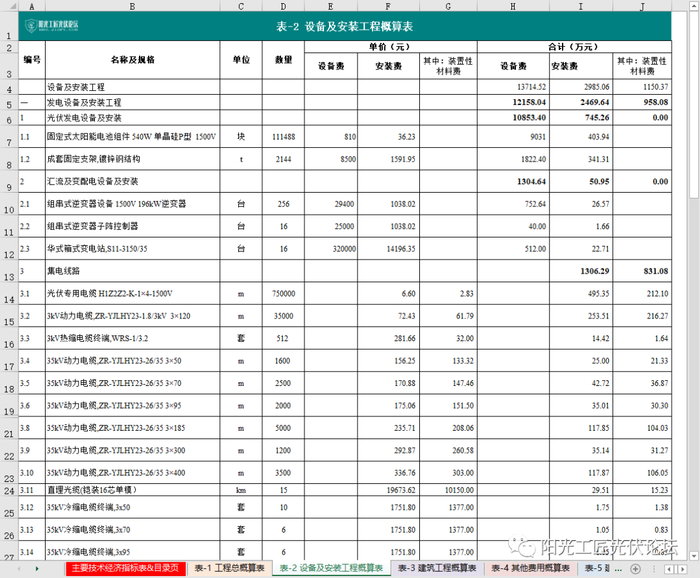The width and height of the screenshot is (700, 578).
Task: Click the 名称及规格 header cell
Action: [132, 60]
